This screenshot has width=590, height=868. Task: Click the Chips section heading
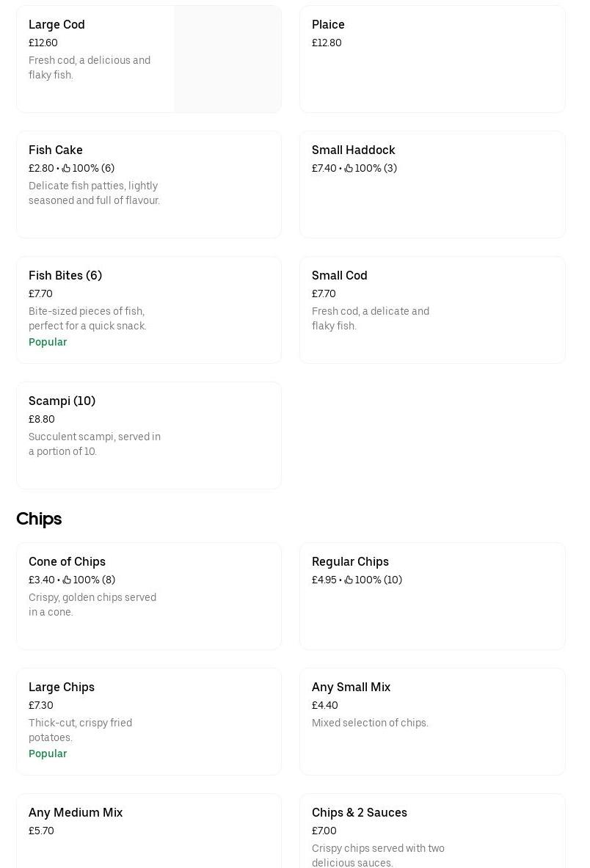click(39, 519)
